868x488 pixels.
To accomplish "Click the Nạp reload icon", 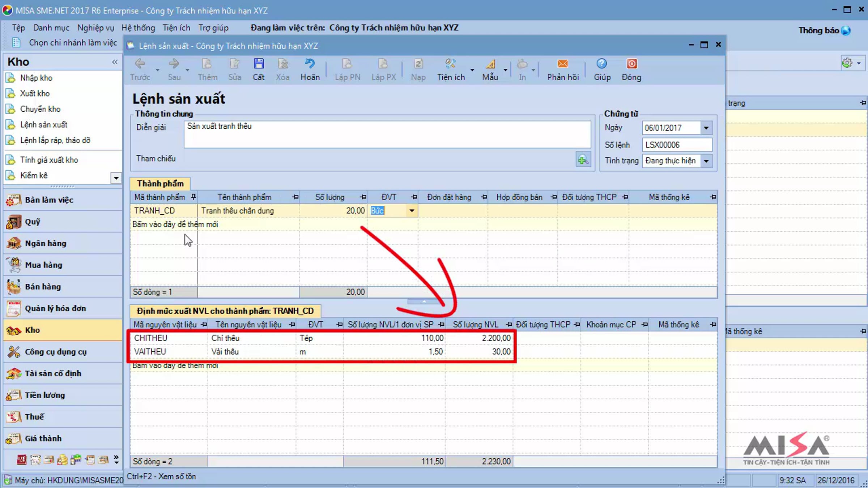I will click(x=418, y=64).
